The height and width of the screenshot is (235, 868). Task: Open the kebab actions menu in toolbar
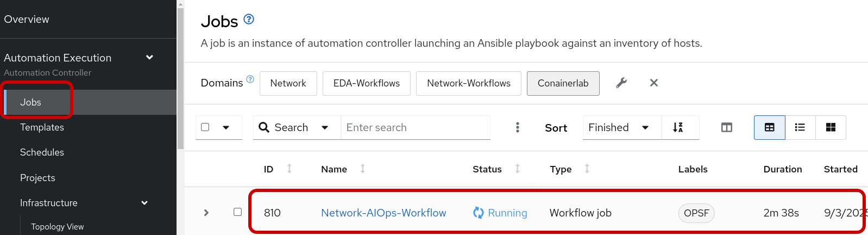tap(517, 127)
